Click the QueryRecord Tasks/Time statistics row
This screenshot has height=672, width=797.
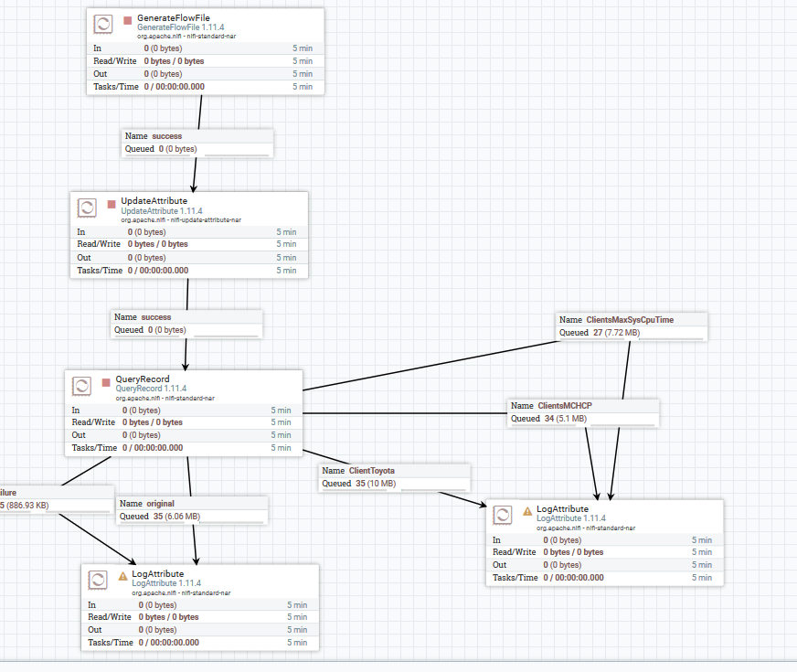(x=184, y=448)
